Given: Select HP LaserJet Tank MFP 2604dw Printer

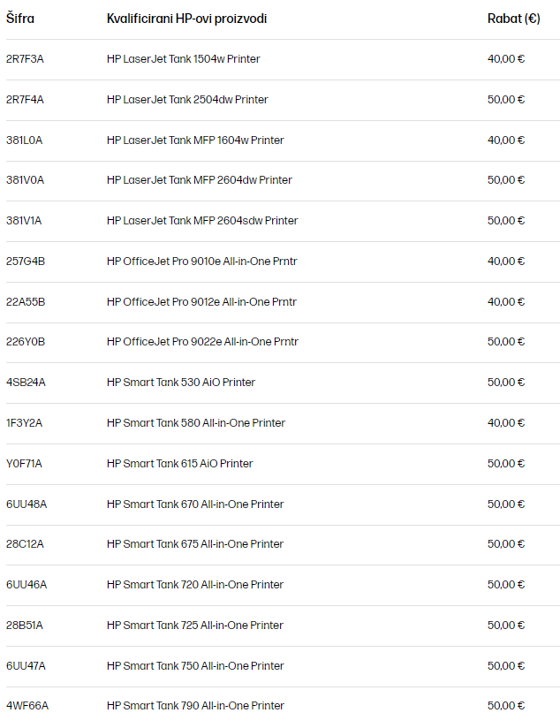Looking at the screenshot, I should [200, 180].
